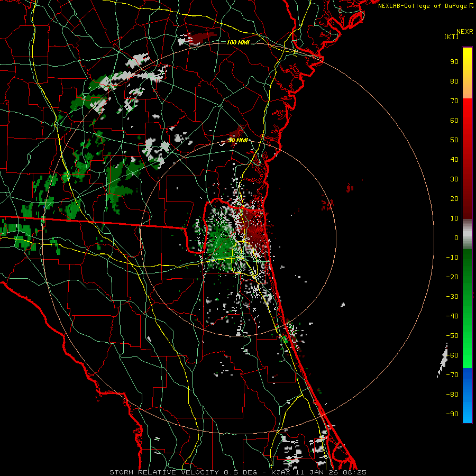Select the positive 90 value on velocity scale

[454, 62]
